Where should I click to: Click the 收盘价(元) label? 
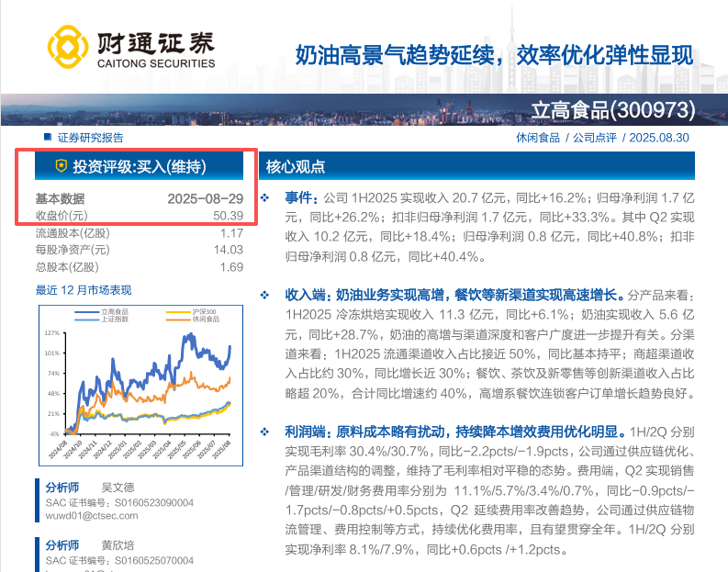coord(62,216)
